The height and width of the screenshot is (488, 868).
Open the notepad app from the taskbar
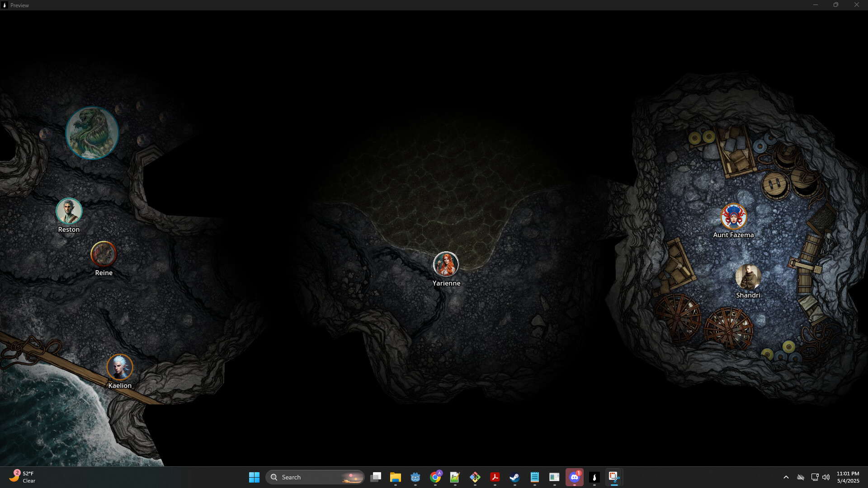coord(535,477)
